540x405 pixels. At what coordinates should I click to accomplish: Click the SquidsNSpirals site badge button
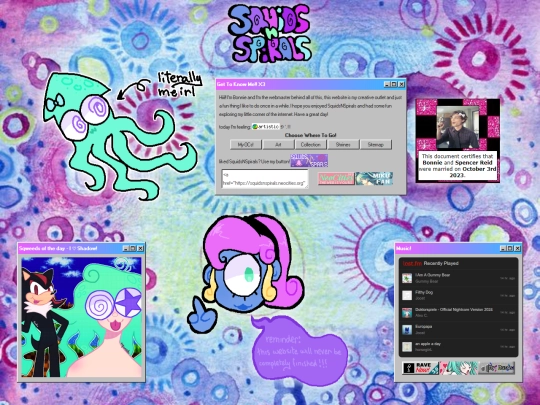click(309, 160)
